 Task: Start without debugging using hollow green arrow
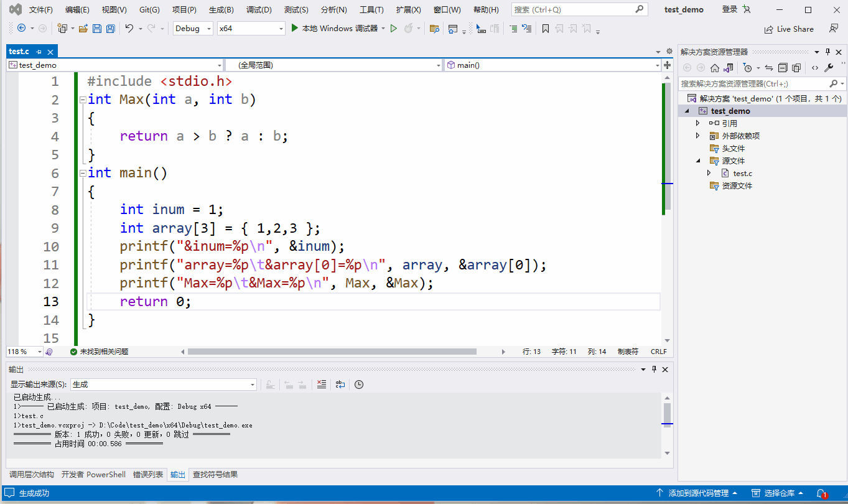click(394, 29)
